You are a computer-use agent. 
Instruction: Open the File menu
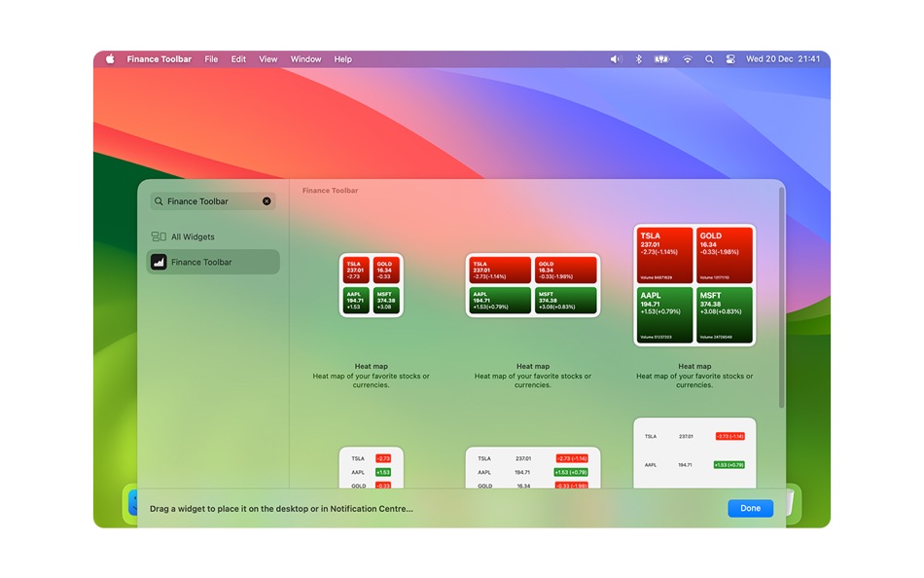[211, 59]
